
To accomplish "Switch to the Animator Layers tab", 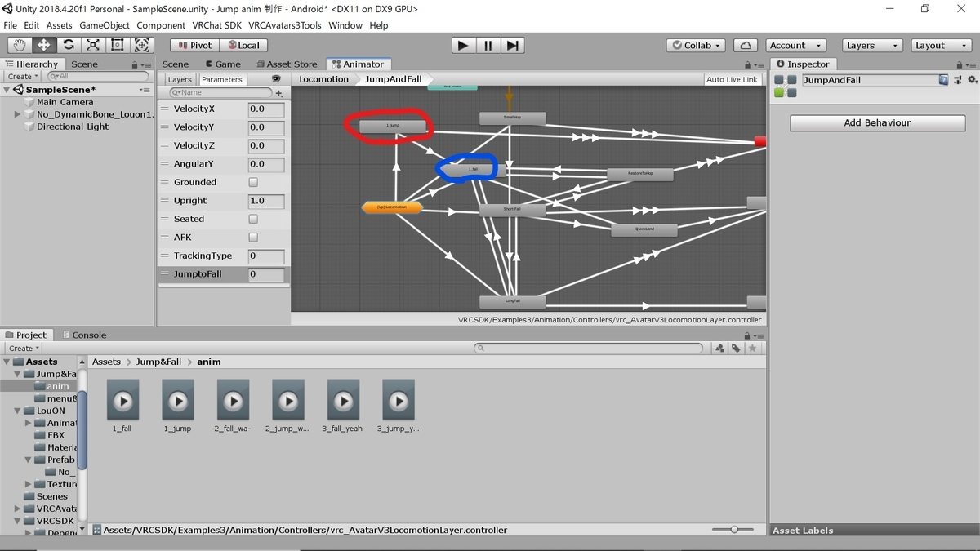I will pos(180,79).
